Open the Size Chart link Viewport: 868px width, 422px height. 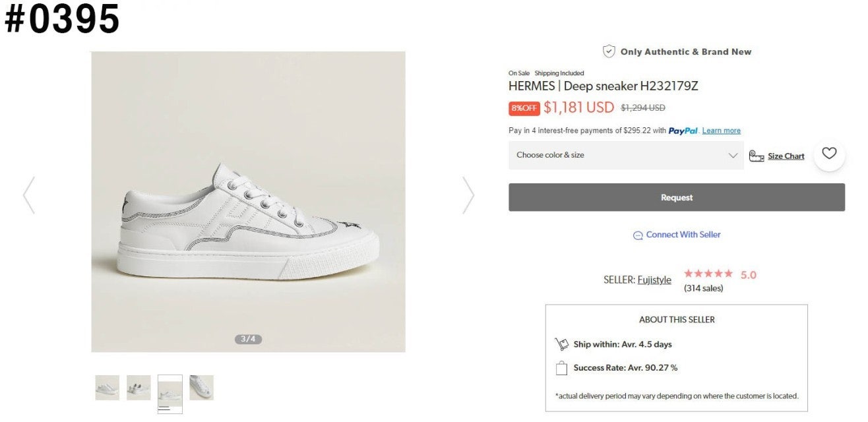(786, 156)
